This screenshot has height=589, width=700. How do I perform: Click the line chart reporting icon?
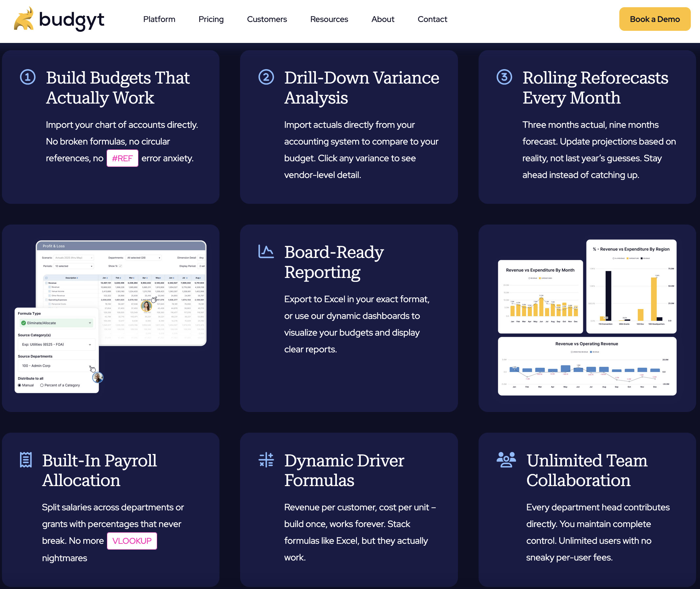(266, 252)
